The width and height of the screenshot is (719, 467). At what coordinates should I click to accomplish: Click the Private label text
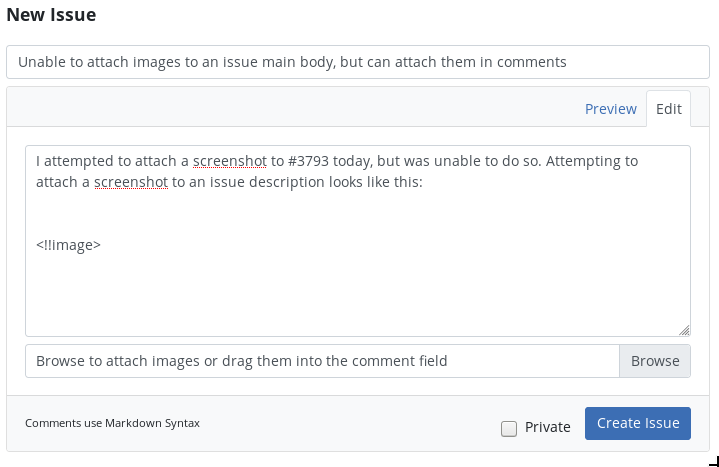548,427
